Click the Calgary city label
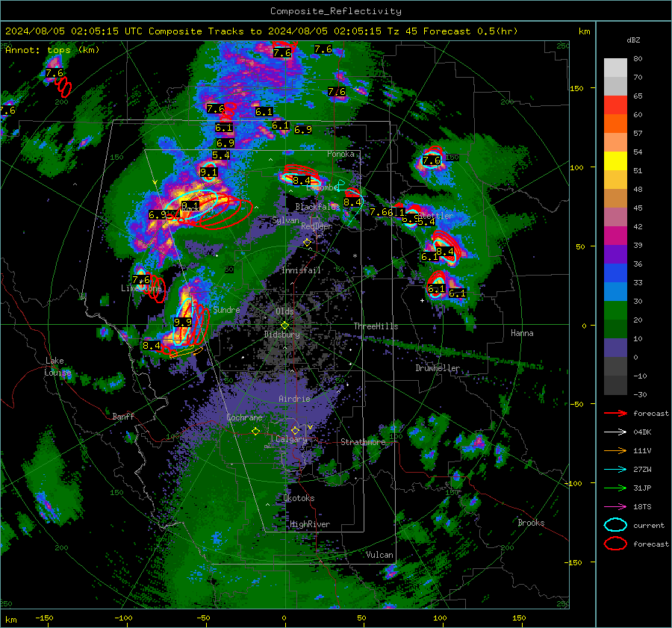The image size is (672, 628). coord(291,439)
